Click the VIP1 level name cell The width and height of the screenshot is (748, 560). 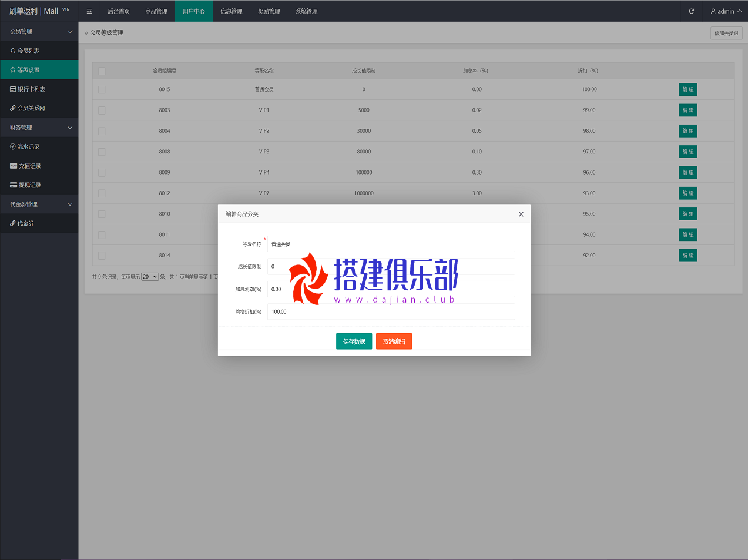[x=264, y=110]
